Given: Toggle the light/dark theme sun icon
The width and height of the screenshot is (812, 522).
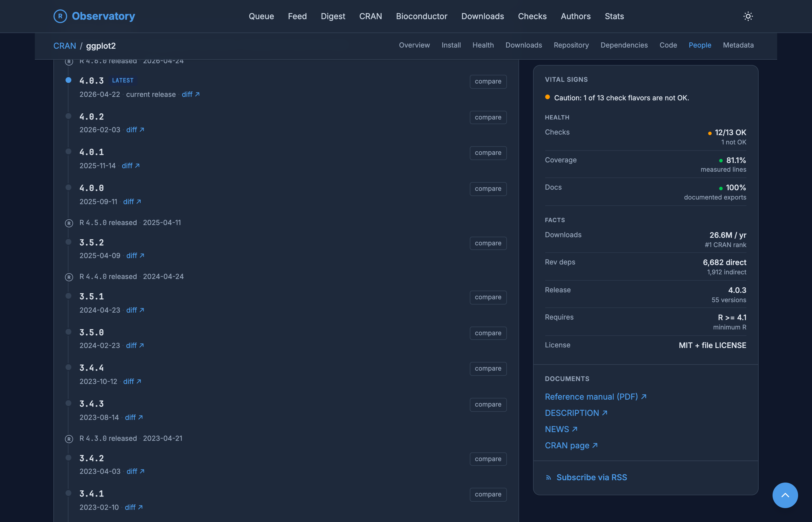Looking at the screenshot, I should [x=748, y=16].
